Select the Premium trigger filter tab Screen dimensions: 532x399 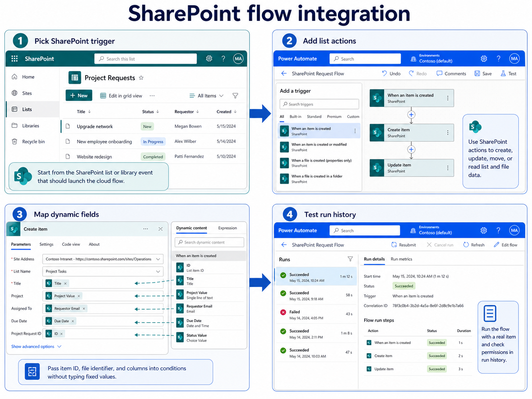(x=334, y=116)
